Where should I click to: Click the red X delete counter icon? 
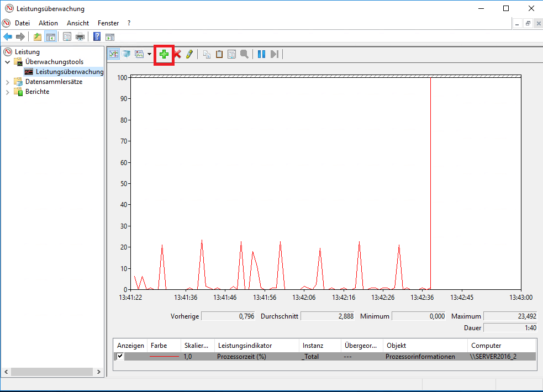click(177, 54)
